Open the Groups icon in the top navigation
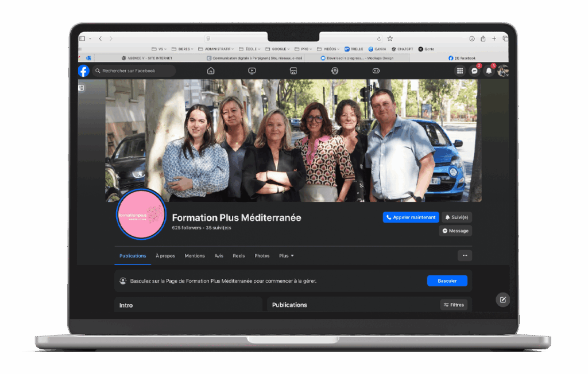 (334, 71)
